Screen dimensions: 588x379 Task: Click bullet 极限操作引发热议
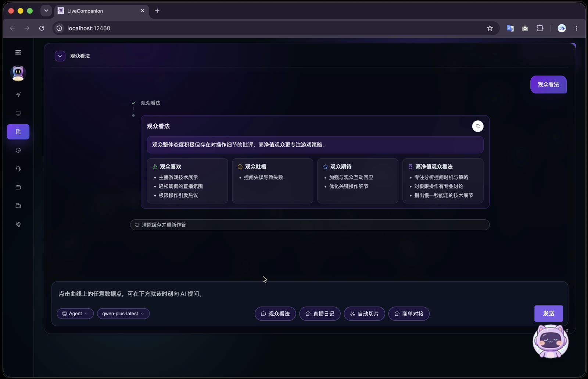click(178, 195)
